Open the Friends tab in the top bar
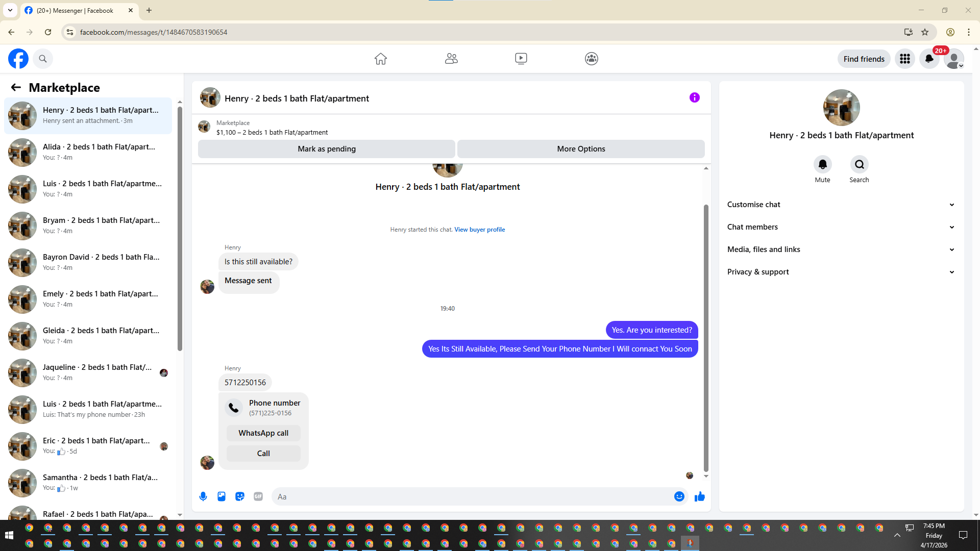Image resolution: width=980 pixels, height=551 pixels. click(451, 59)
